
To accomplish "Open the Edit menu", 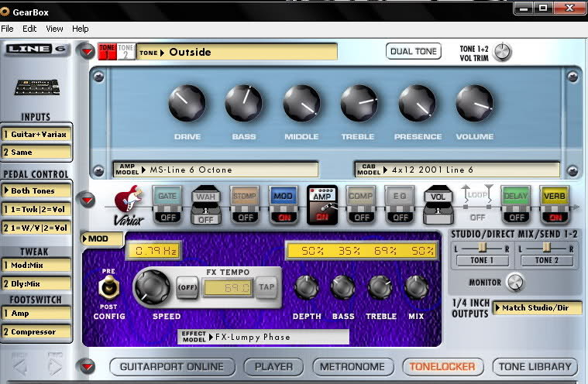I will 29,29.
